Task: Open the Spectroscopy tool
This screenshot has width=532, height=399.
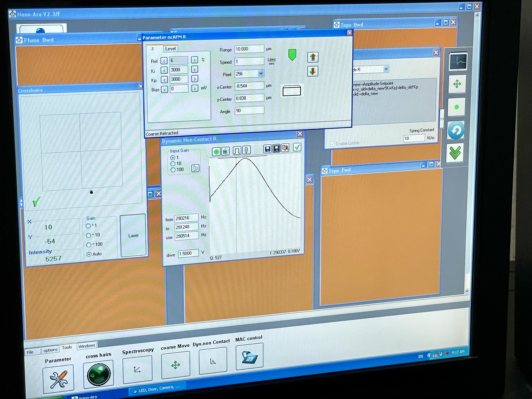Action: pos(137,369)
